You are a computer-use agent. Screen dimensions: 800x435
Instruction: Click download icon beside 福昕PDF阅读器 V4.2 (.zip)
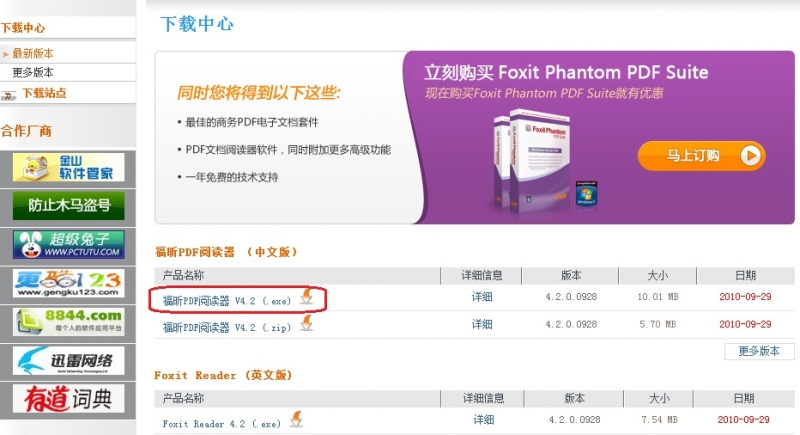pos(306,323)
